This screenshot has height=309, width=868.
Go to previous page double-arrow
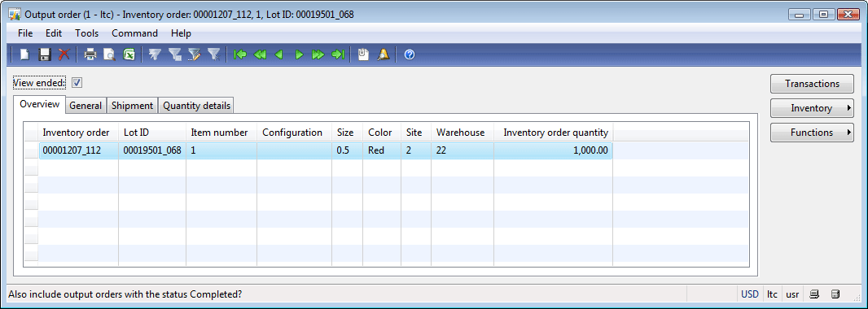[260, 54]
